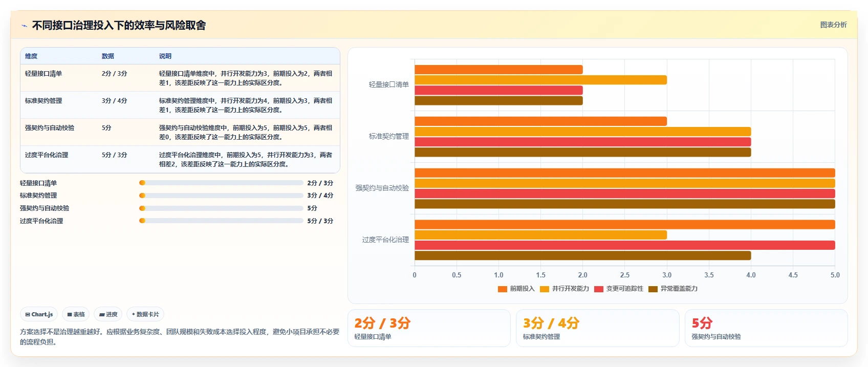The height and width of the screenshot is (367, 868).
Task: Click 强契约与自动校验 label on the chart axis
Action: click(382, 188)
